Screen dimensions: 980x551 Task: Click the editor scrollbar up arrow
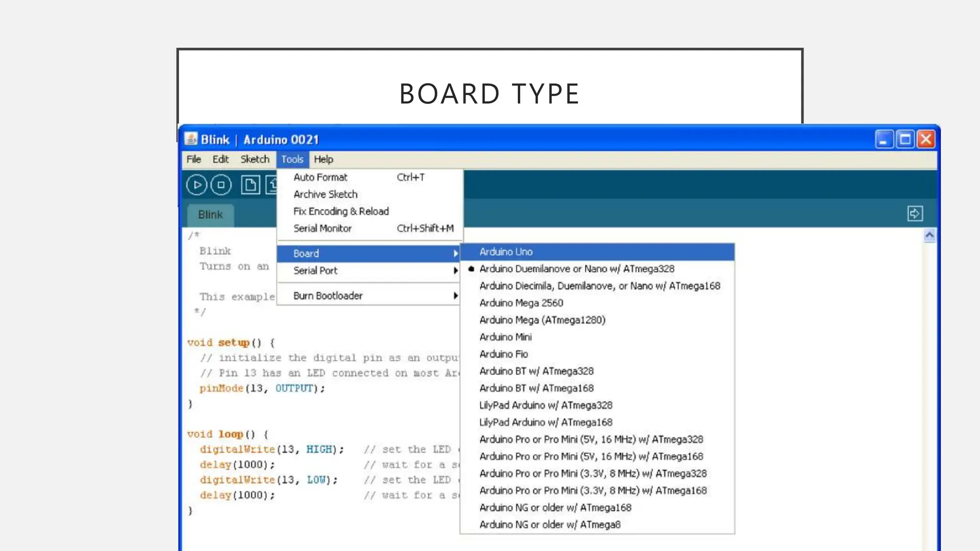click(929, 235)
